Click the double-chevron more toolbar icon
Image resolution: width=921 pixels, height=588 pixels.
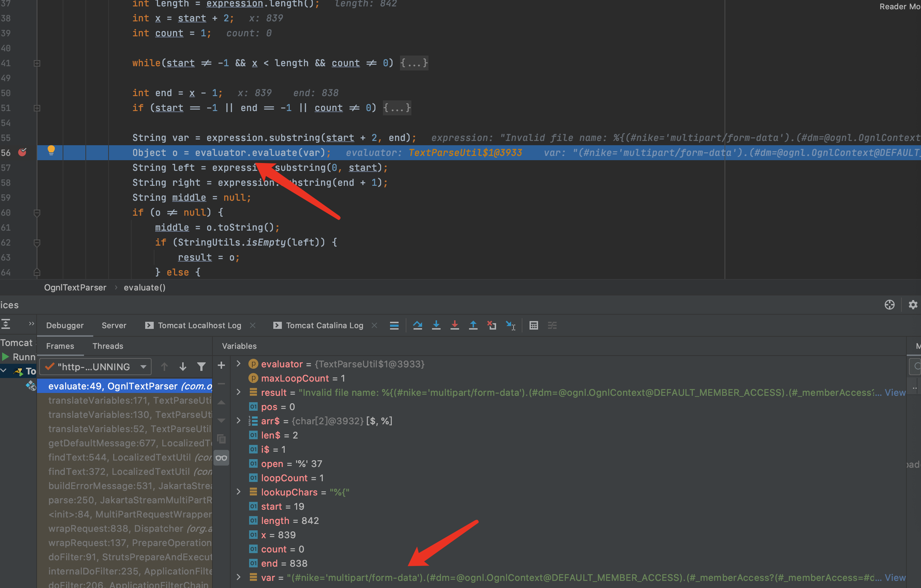coord(31,324)
